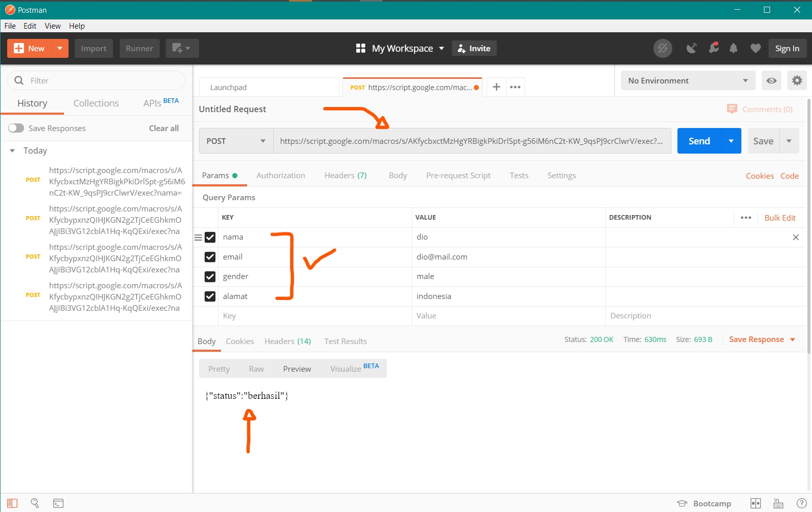Open the capture requests satellite icon

(x=691, y=48)
